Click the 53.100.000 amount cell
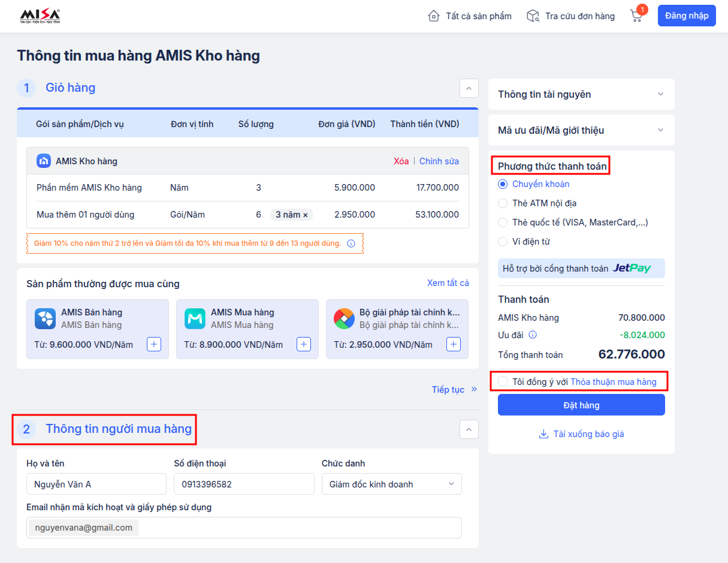The width and height of the screenshot is (728, 563). click(437, 215)
